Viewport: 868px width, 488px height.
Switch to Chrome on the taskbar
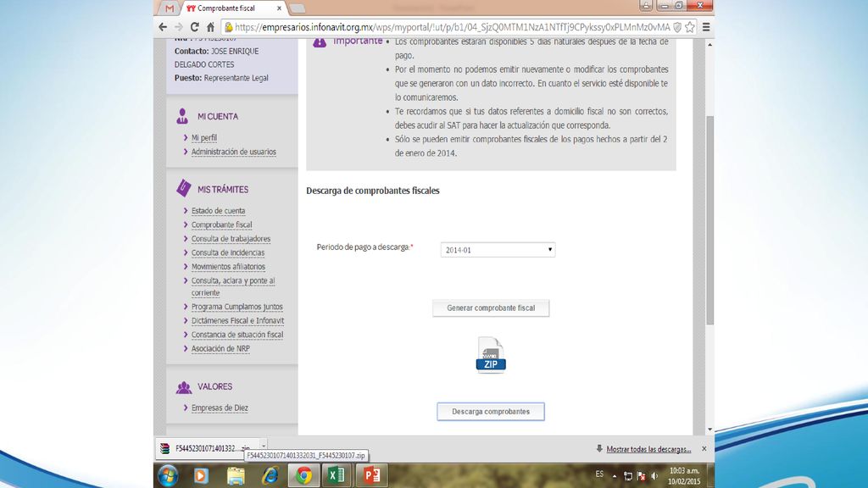303,476
